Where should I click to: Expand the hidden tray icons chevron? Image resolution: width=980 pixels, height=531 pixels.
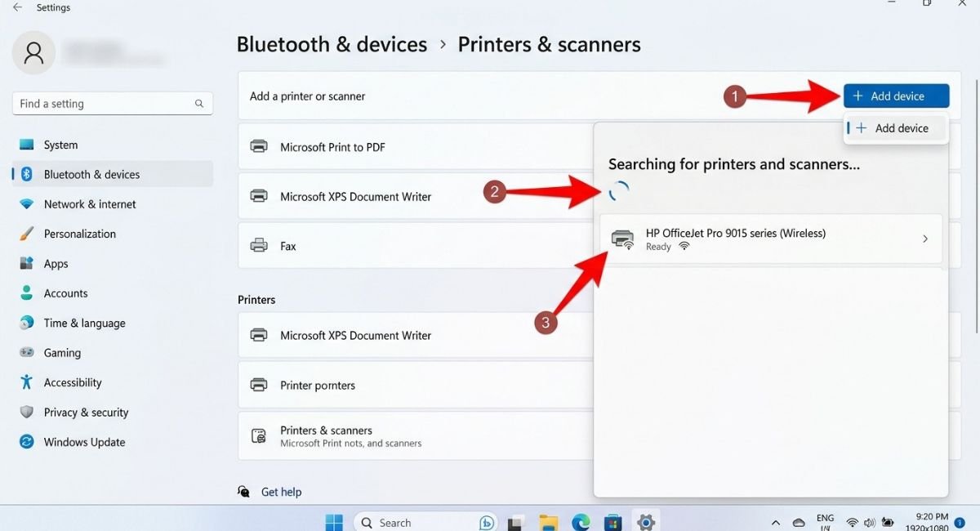click(776, 523)
